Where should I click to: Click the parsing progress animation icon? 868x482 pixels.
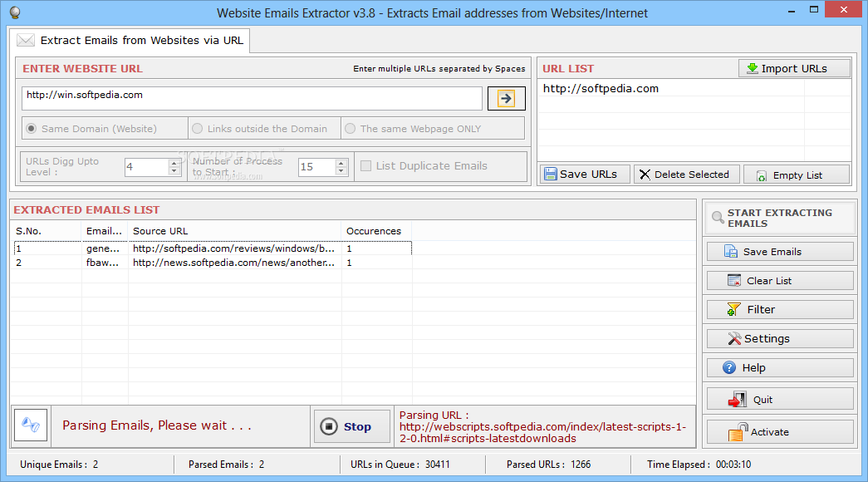pos(31,425)
